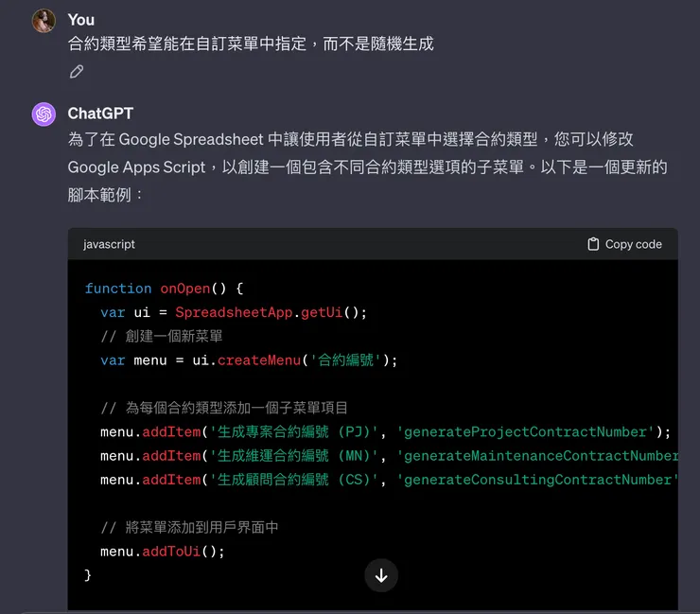Click the '腳本範例：' text above the code
Screen dimensions: 700x614
[x=106, y=195]
